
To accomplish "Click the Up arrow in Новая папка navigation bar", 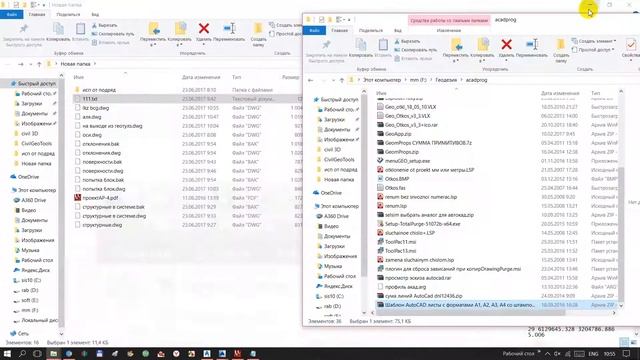I will [x=39, y=64].
